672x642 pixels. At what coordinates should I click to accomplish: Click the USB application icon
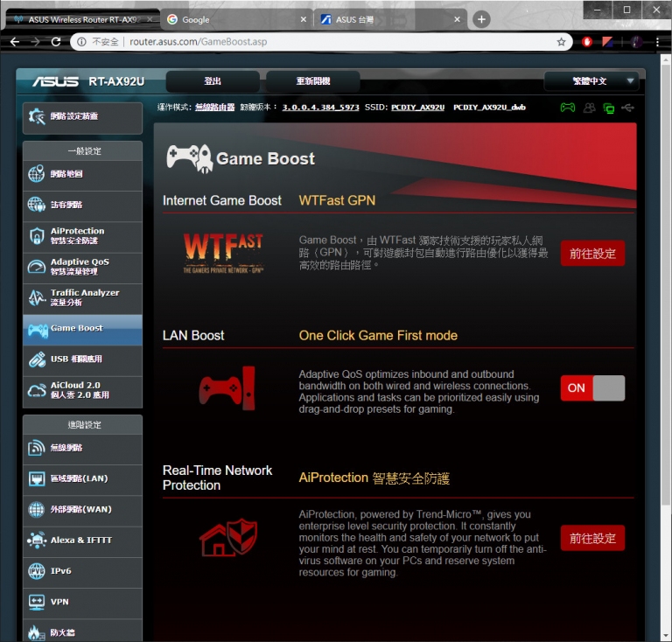tap(37, 359)
